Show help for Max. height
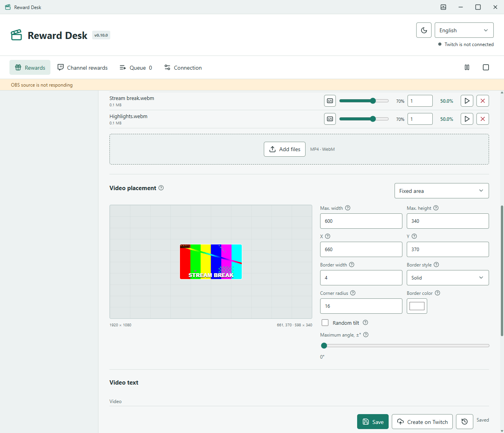Image resolution: width=504 pixels, height=433 pixels. [436, 208]
